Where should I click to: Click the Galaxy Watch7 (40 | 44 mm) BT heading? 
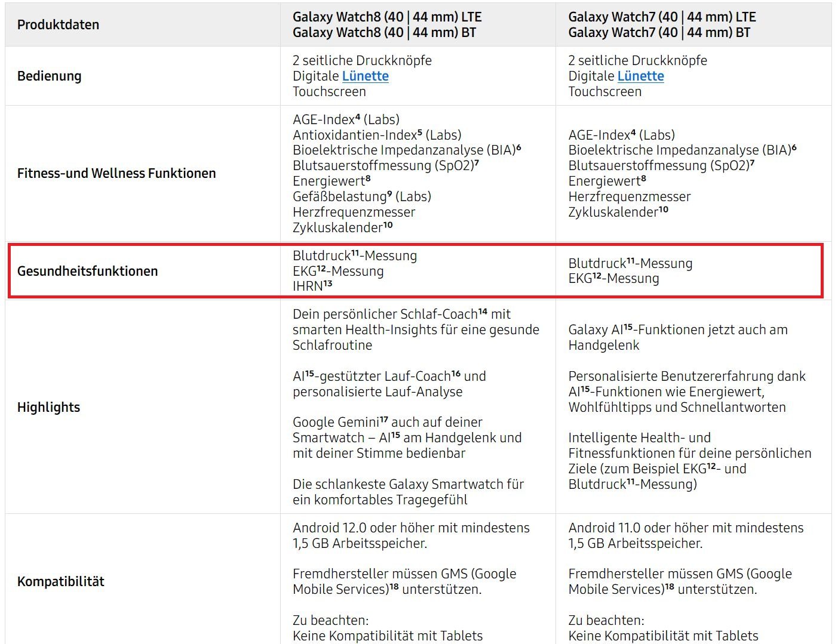(659, 32)
